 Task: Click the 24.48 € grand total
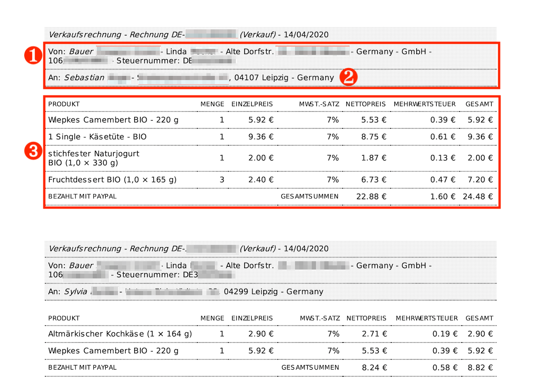tap(478, 196)
